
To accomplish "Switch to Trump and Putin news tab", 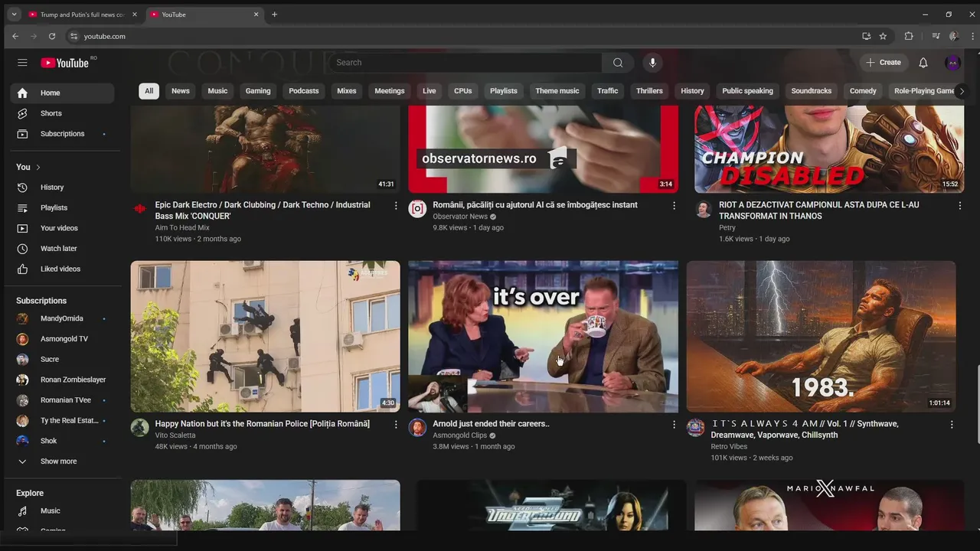I will tap(82, 15).
